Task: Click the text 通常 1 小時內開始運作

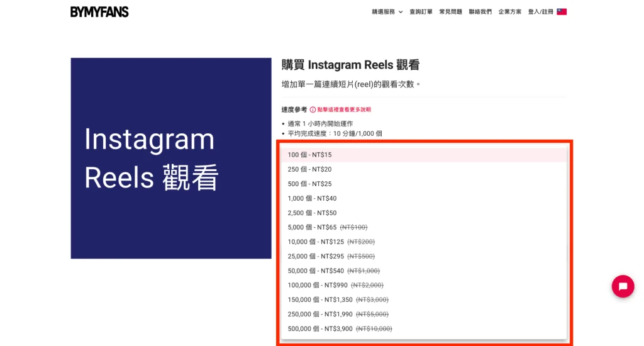Action: click(x=320, y=124)
